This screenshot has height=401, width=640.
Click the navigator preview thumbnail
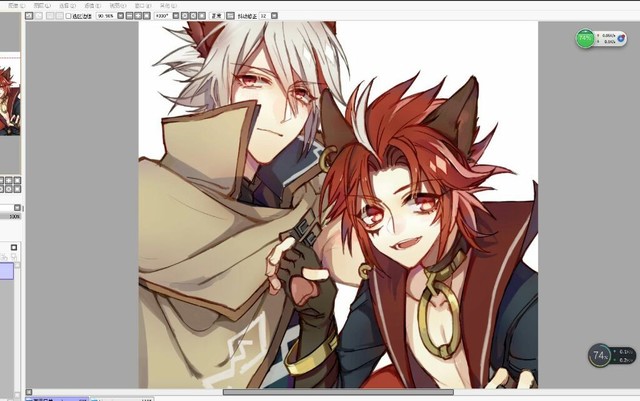click(10, 100)
